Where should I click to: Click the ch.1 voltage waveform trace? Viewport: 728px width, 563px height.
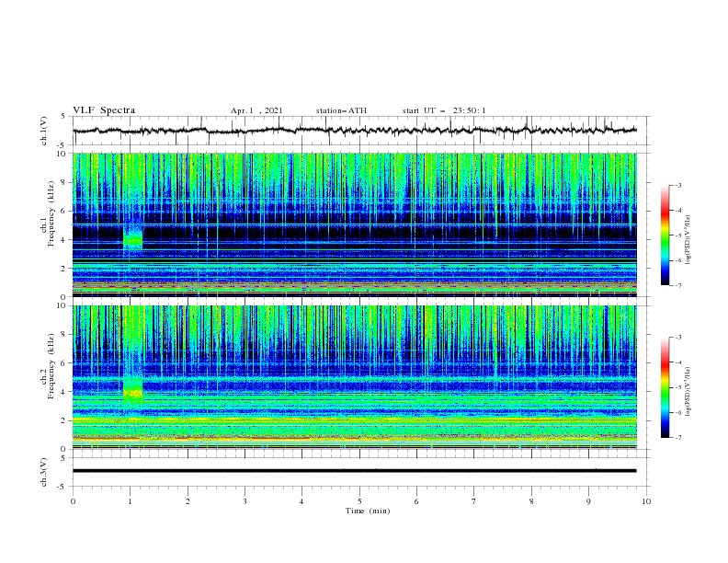pyautogui.click(x=355, y=131)
